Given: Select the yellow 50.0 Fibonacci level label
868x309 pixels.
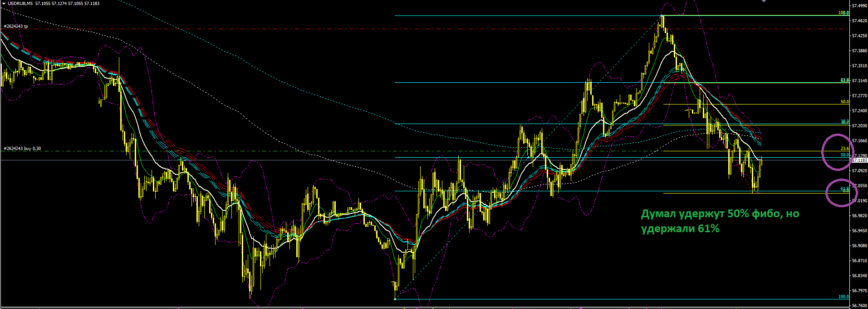Looking at the screenshot, I should pyautogui.click(x=844, y=102).
